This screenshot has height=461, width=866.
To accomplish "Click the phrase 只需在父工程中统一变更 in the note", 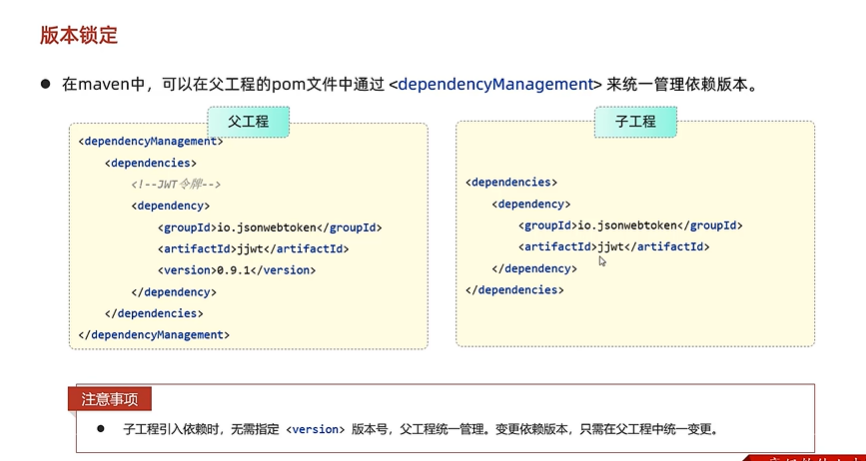I will click(647, 429).
